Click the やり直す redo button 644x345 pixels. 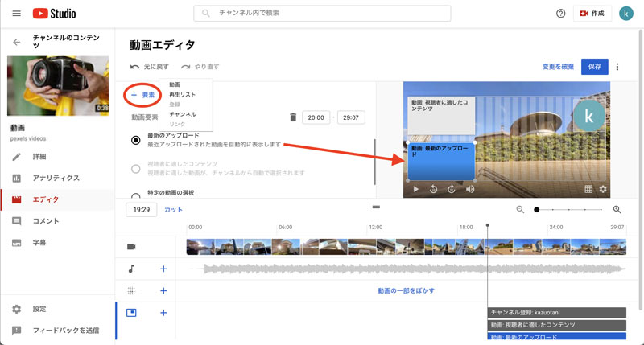200,67
